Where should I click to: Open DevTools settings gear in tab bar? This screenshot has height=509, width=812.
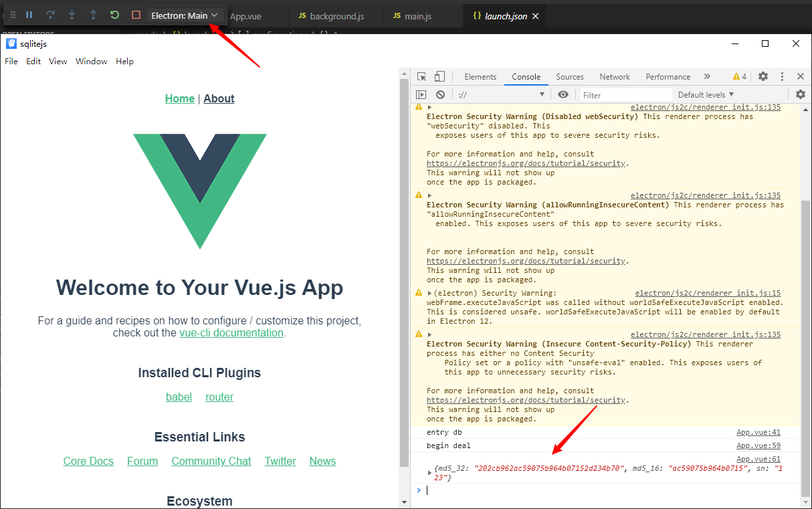(x=763, y=77)
